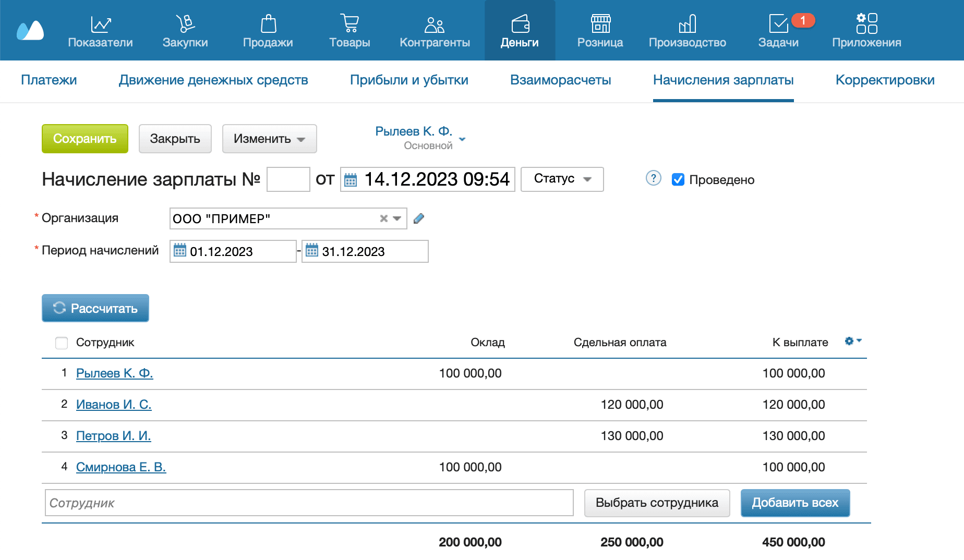Viewport: 964px width, 560px height.
Task: Open Задачи with notification badge
Action: click(778, 24)
